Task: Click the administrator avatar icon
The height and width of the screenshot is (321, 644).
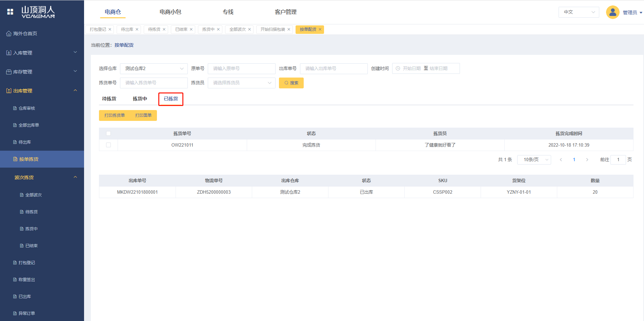Action: 612,12
